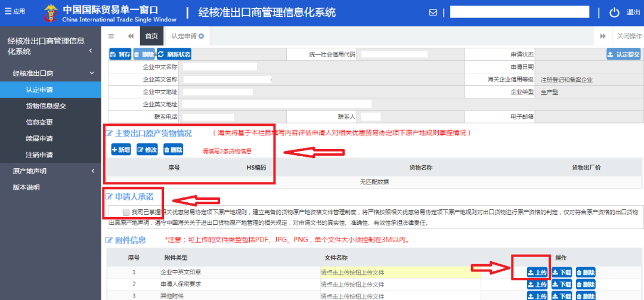Click the power icon beside 退出
This screenshot has width=644, height=300.
pos(614,13)
